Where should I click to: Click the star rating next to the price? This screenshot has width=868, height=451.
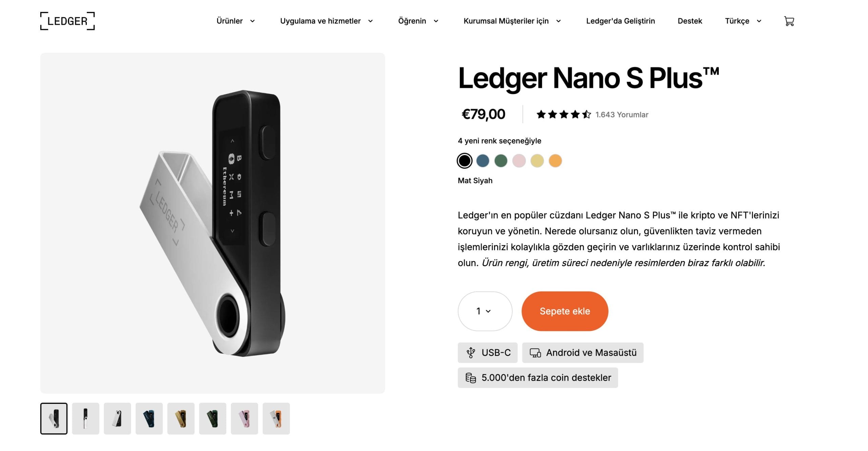tap(564, 114)
